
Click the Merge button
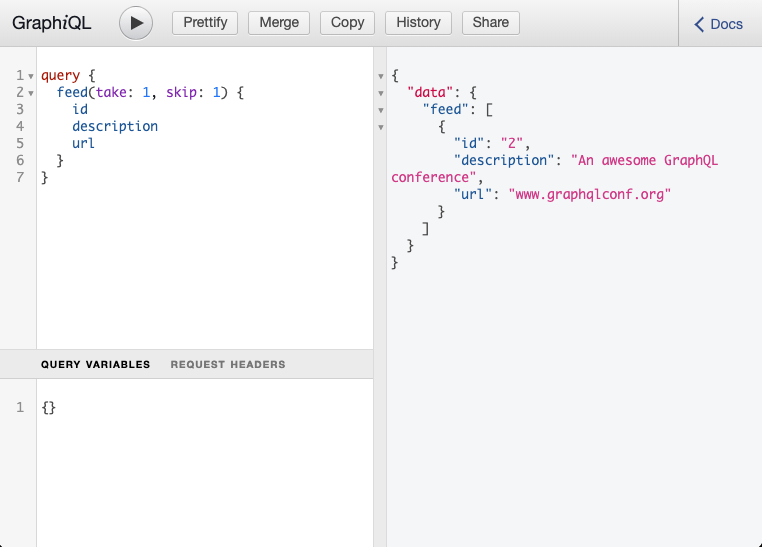pos(279,23)
